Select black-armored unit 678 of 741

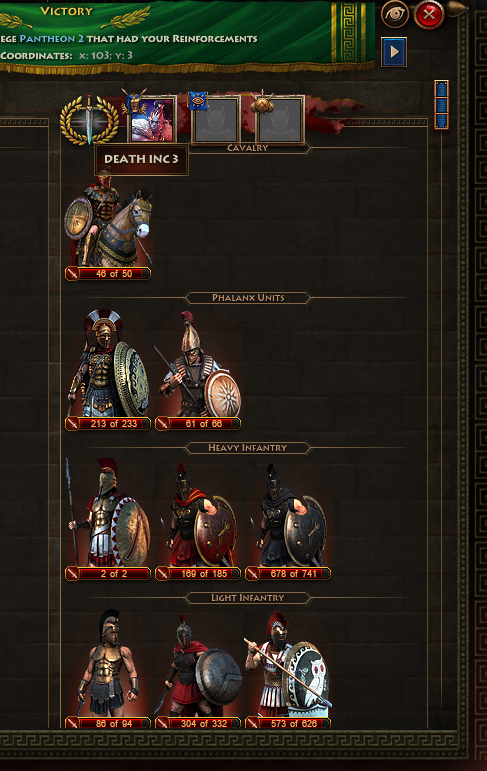[288, 521]
